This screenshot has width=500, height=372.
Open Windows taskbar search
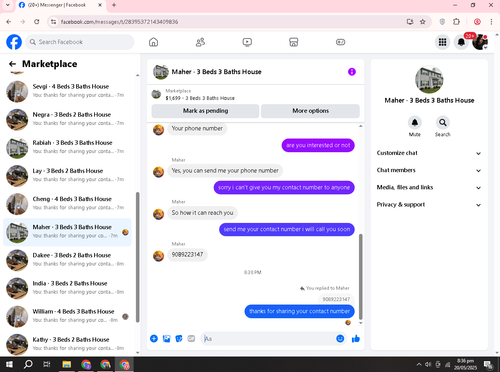pyautogui.click(x=28, y=364)
